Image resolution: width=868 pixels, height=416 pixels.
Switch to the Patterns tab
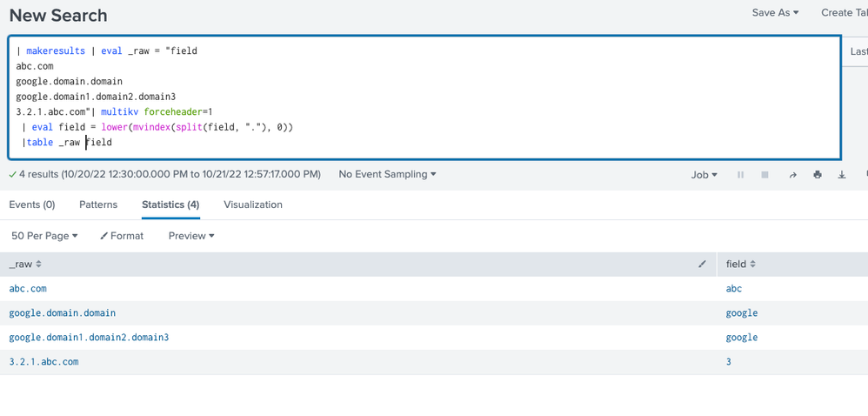coord(98,205)
